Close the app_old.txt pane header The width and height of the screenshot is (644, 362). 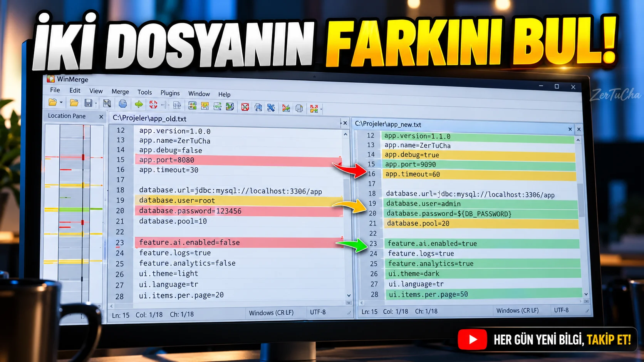(x=345, y=123)
